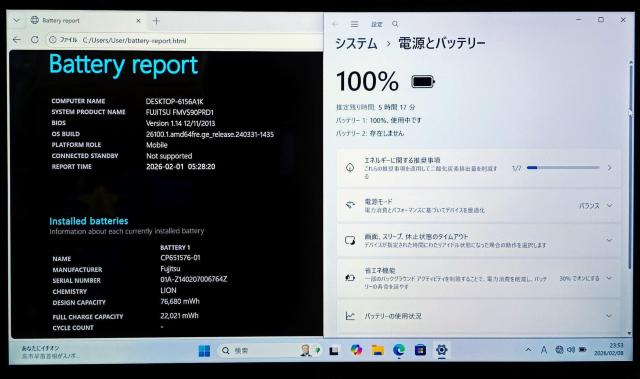Click the network globe tray icon
This screenshot has height=379, width=640.
[559, 350]
